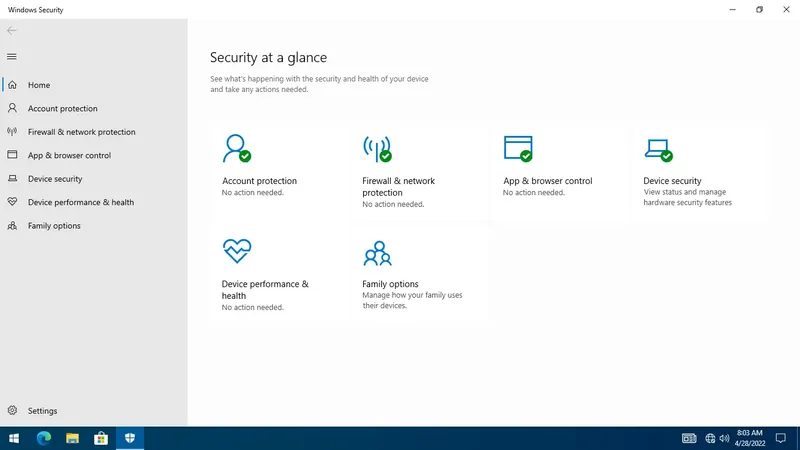Open the Device performance & health heart tile icon
800x450 pixels.
pos(237,251)
